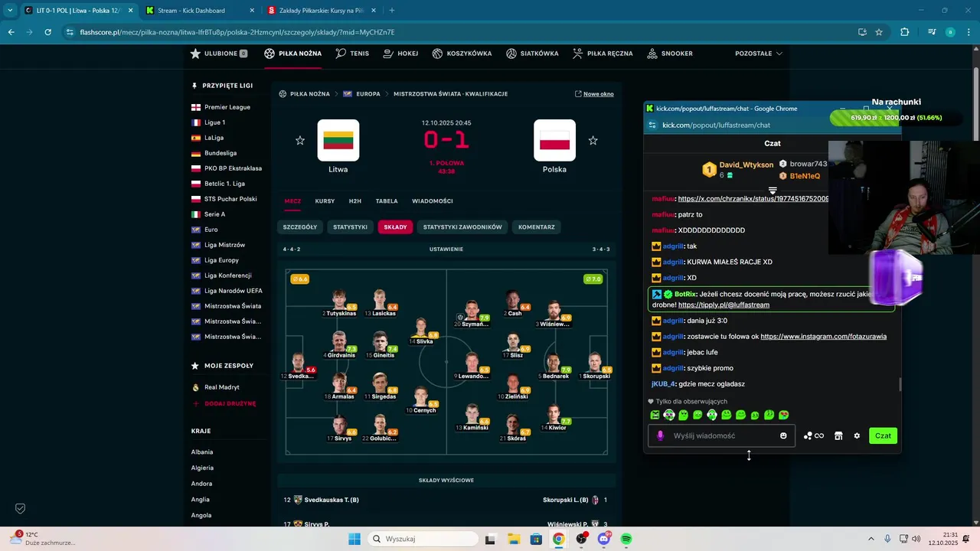This screenshot has width=980, height=551.
Task: Switch to the Kursy tab
Action: [325, 201]
